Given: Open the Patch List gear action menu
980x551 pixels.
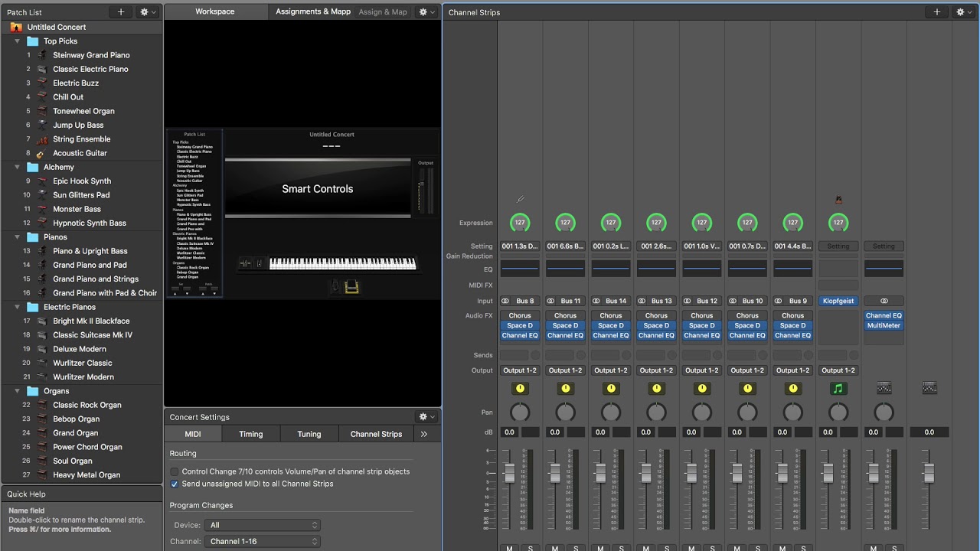Looking at the screenshot, I should (148, 11).
